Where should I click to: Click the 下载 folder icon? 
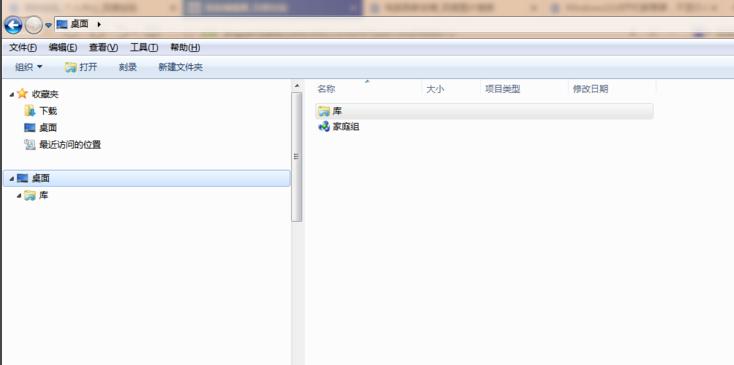(x=29, y=111)
